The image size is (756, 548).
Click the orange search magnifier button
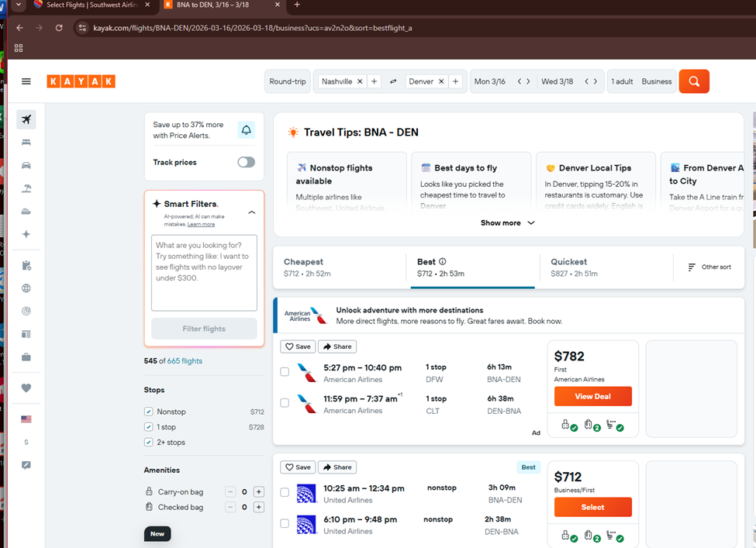click(x=694, y=81)
